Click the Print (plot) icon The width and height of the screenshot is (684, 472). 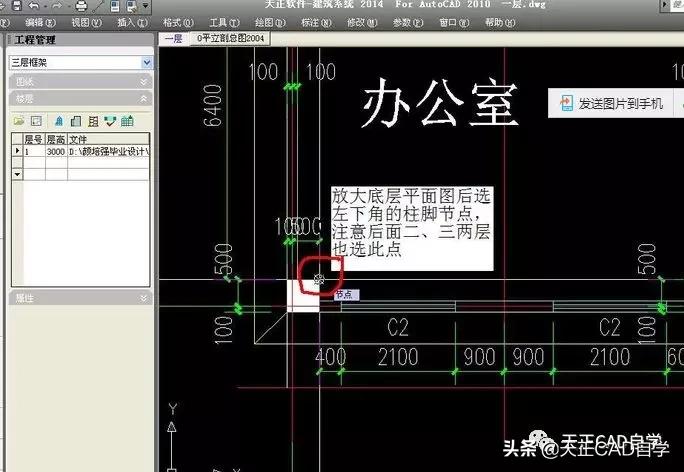pyautogui.click(x=81, y=5)
